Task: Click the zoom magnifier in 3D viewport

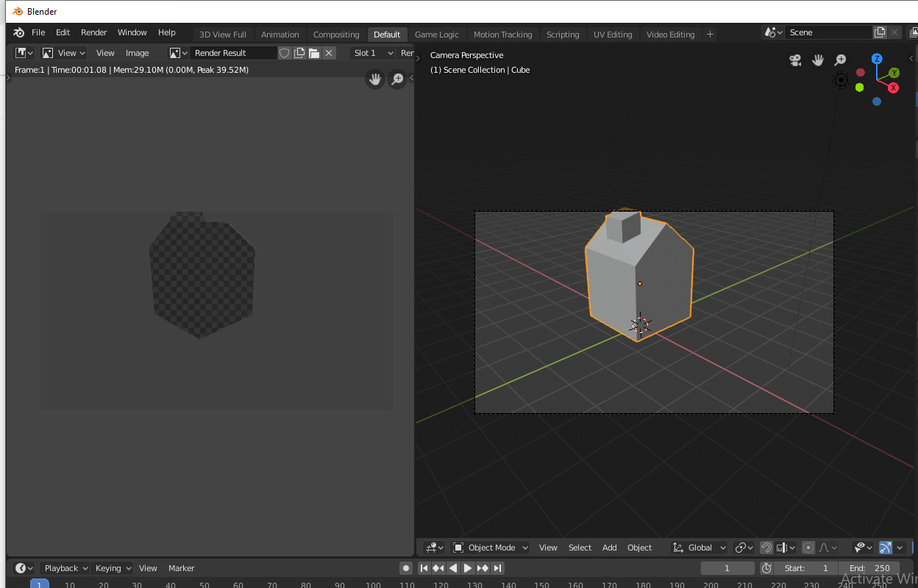Action: (x=840, y=60)
